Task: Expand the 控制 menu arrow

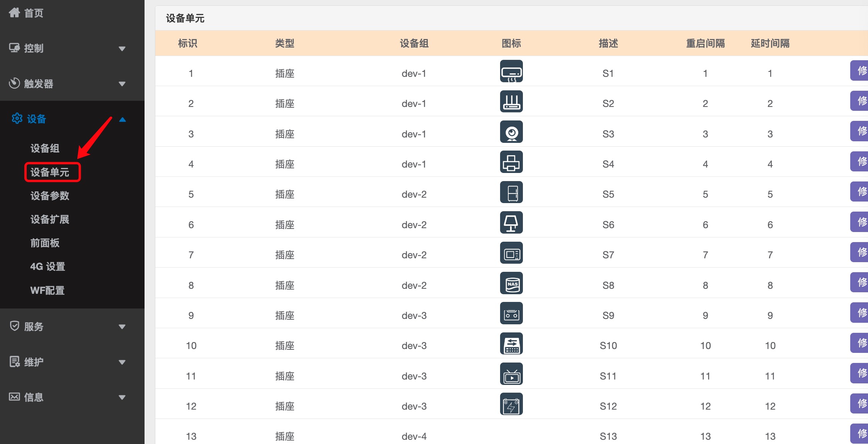Action: tap(122, 49)
